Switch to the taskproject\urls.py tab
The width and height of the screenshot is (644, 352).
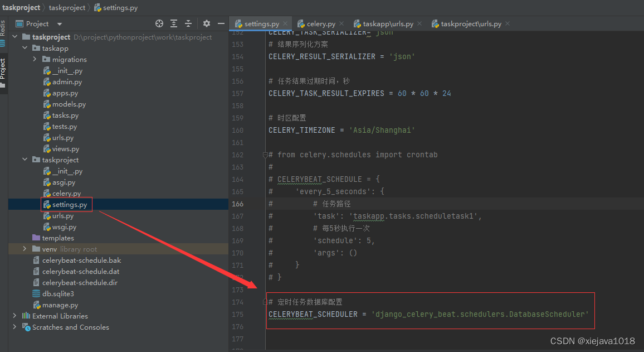(x=471, y=24)
